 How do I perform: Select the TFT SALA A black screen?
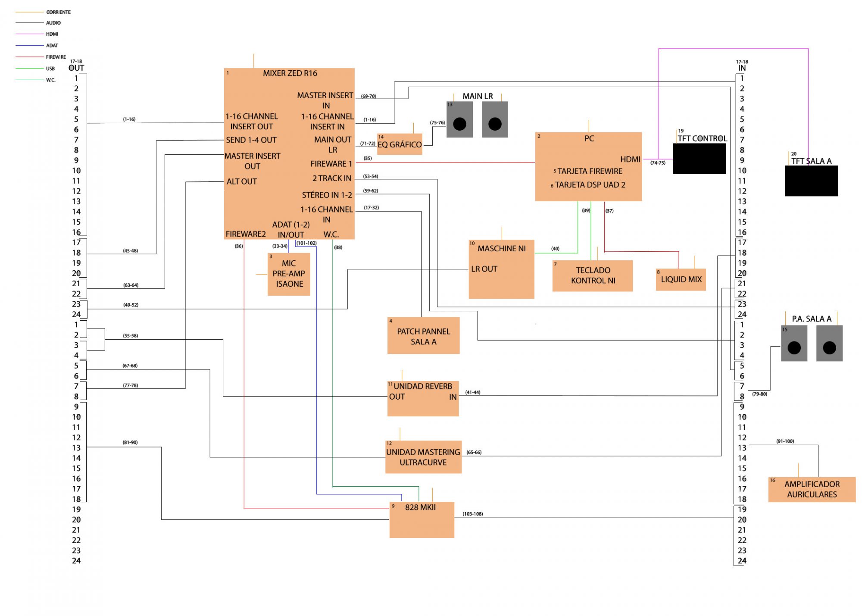[811, 181]
